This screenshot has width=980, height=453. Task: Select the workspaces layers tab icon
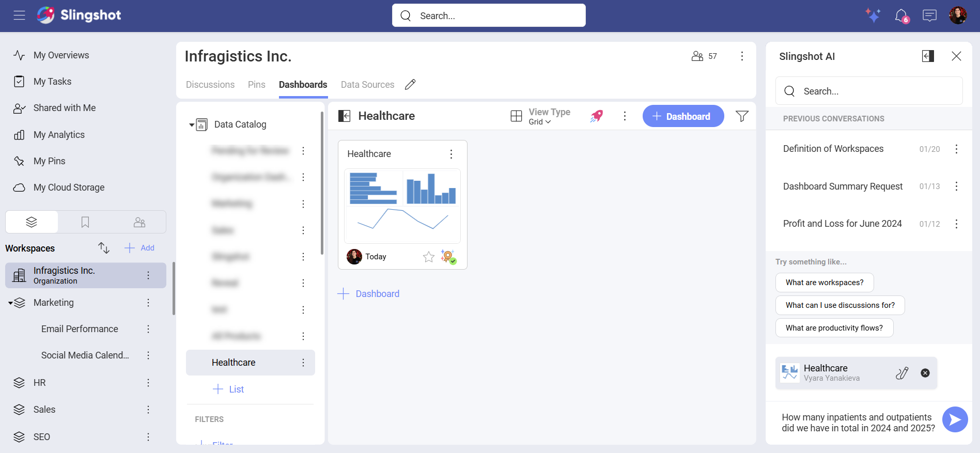point(32,222)
